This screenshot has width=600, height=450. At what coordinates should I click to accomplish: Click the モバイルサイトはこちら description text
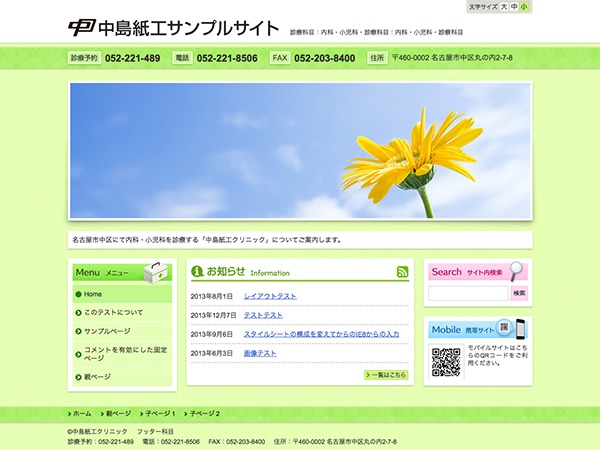point(497,355)
